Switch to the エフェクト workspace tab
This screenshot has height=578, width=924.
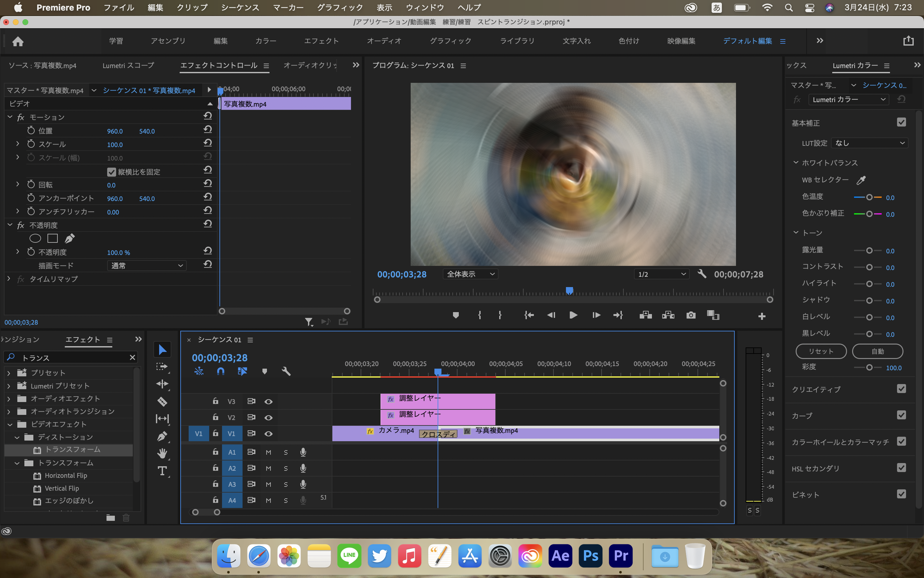click(321, 41)
